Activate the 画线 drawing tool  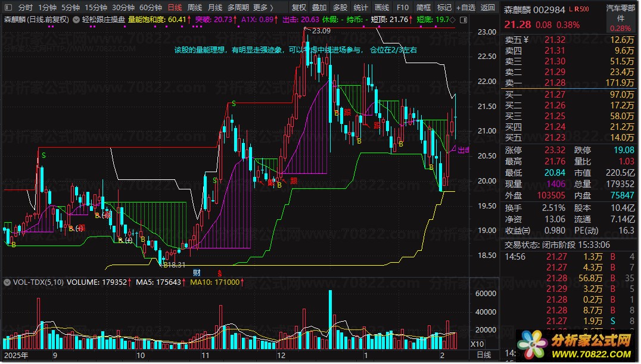382,7
